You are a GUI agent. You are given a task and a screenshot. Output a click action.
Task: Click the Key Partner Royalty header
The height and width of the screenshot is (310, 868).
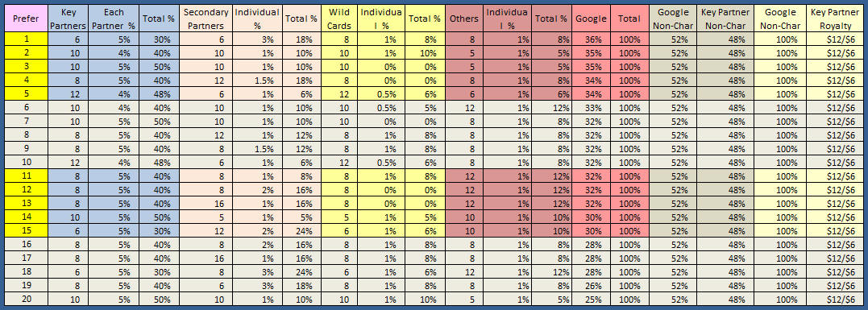pyautogui.click(x=837, y=19)
